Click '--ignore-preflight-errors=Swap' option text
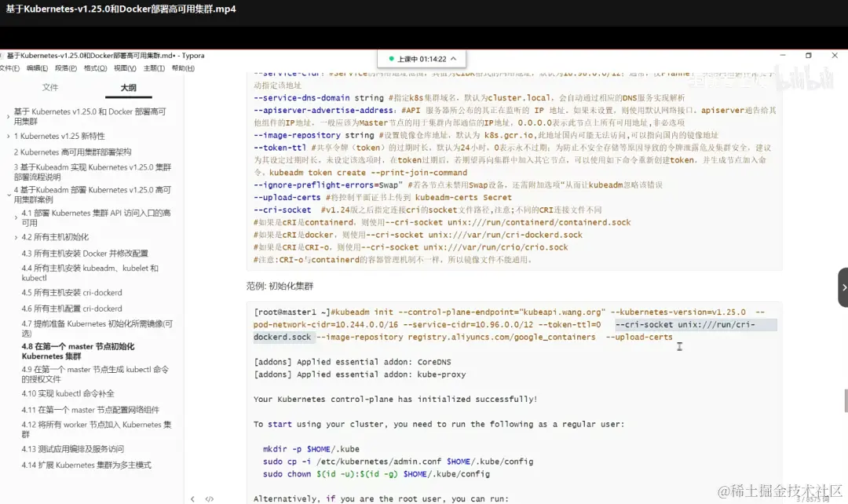848x504 pixels. tap(327, 185)
